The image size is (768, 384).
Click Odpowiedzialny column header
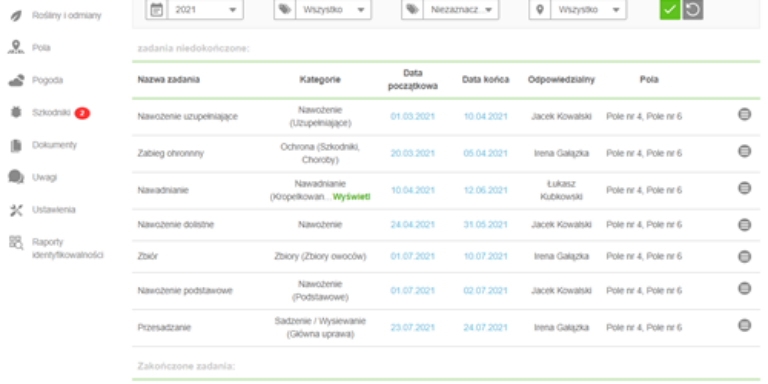tap(561, 79)
